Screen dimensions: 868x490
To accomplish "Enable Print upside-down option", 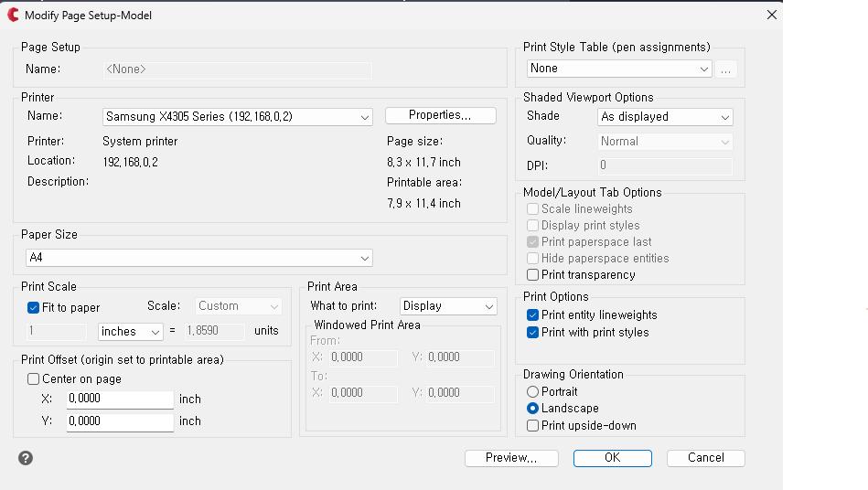I will [533, 425].
